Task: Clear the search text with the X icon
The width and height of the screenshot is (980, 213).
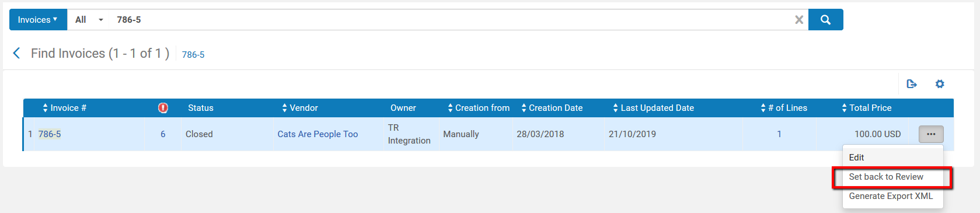Action: click(x=799, y=20)
